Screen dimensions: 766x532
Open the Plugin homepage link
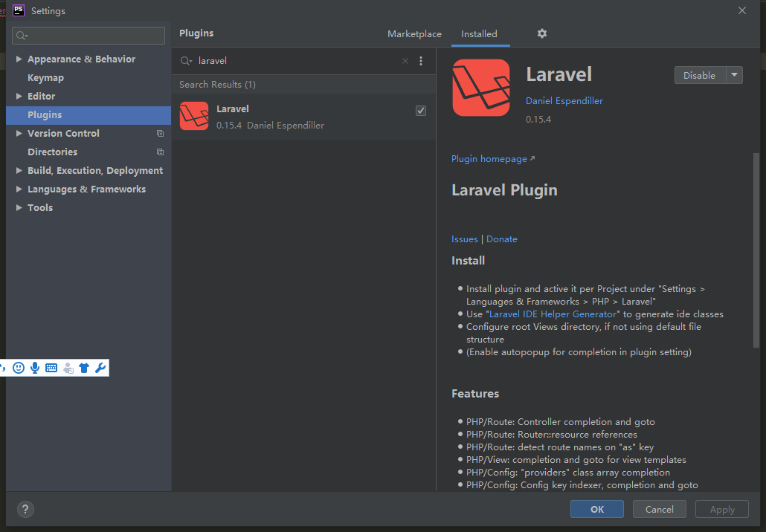493,159
